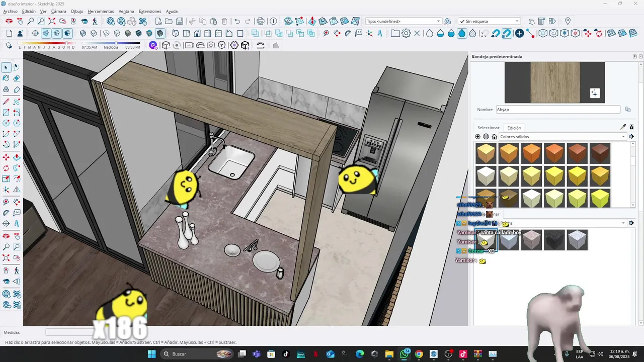Activate the Tape Measure tool
Image resolution: width=644 pixels, height=362 pixels.
point(6,201)
